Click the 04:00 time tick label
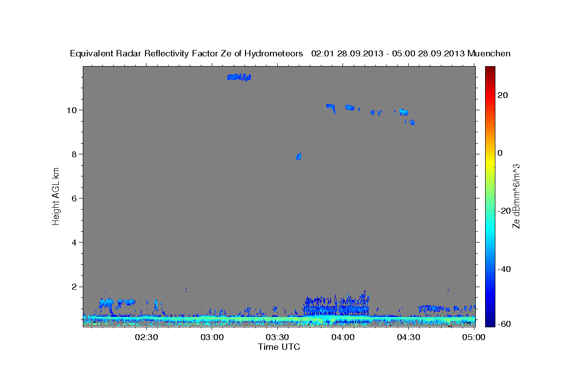The height and width of the screenshot is (392, 588). click(343, 337)
